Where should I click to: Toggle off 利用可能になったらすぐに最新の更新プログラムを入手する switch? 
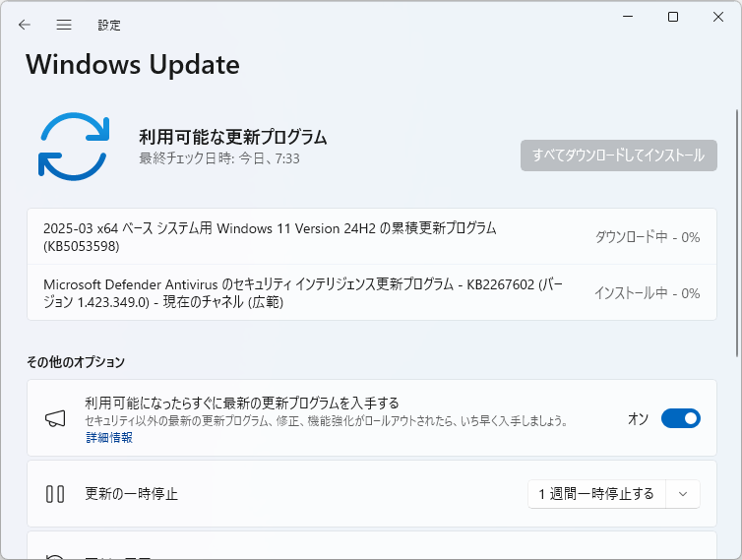point(680,418)
